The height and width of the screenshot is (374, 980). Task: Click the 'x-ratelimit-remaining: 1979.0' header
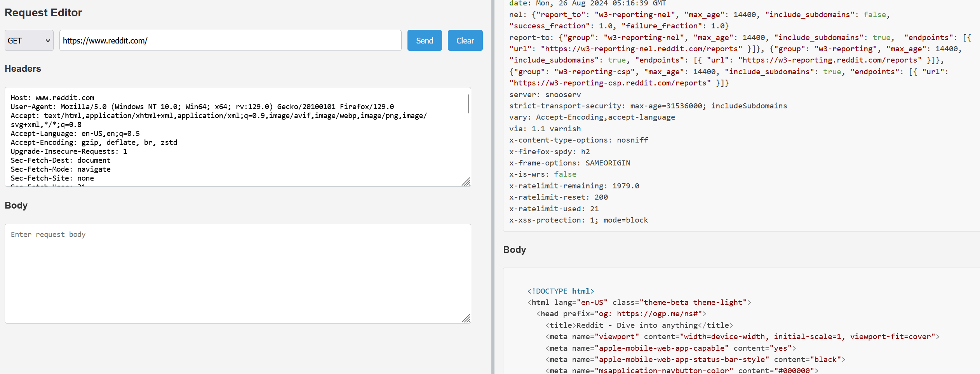574,186
